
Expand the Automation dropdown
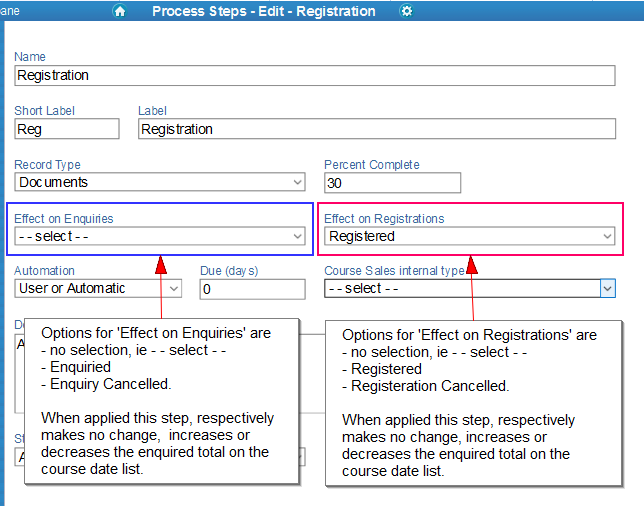[98, 288]
